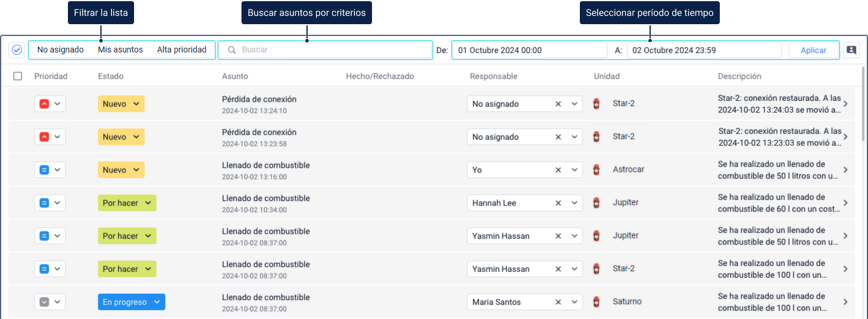Remove the Yo assignee using the X icon
This screenshot has width=868, height=319.
(558, 170)
